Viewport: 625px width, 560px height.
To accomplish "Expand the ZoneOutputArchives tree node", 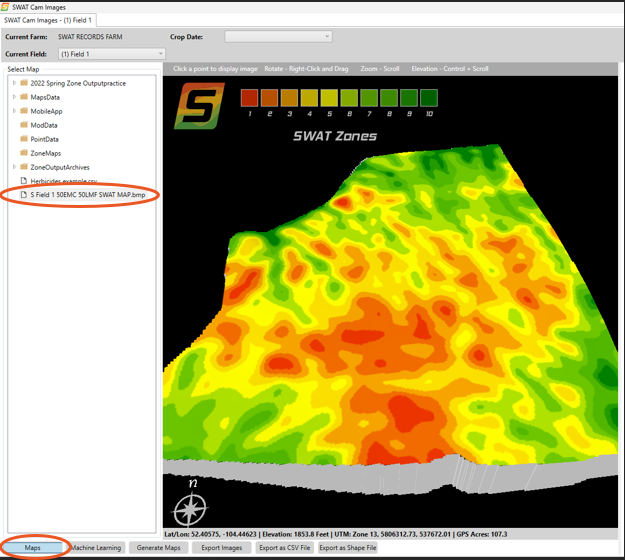I will (14, 167).
